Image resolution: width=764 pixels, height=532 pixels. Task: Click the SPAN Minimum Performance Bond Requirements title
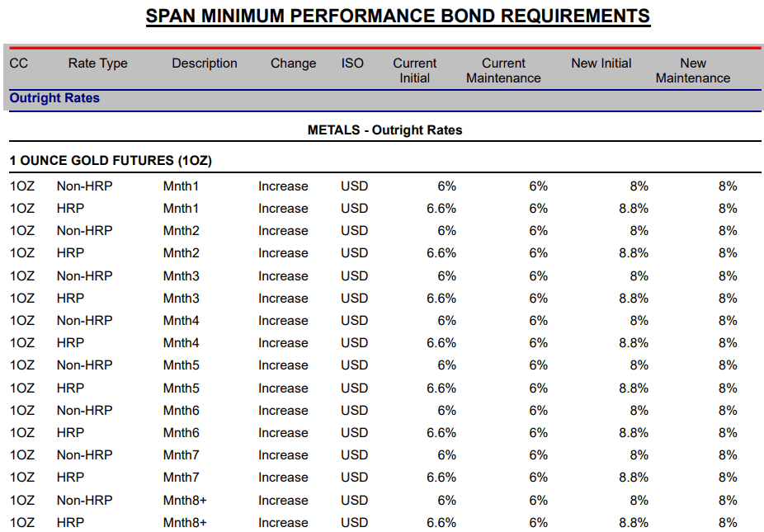click(398, 16)
